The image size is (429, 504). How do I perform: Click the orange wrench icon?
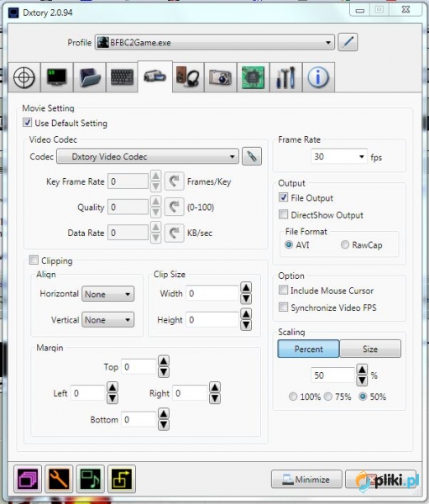(x=59, y=479)
